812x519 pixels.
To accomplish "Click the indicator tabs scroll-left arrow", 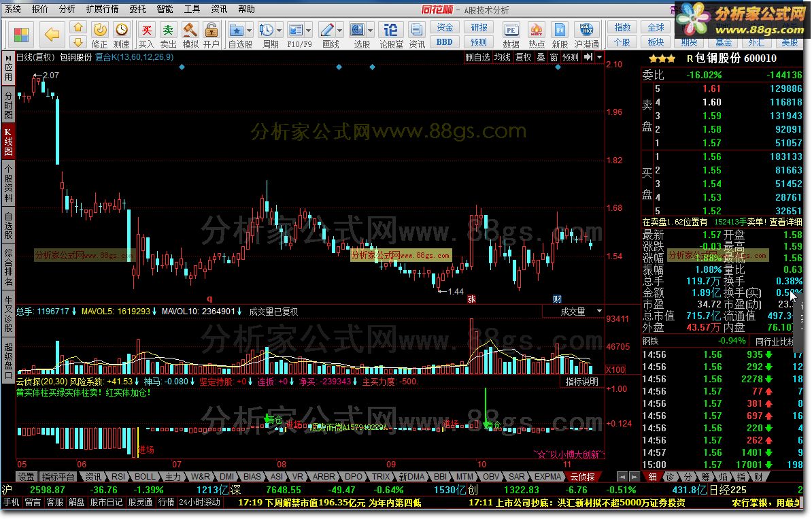I will (x=622, y=477).
